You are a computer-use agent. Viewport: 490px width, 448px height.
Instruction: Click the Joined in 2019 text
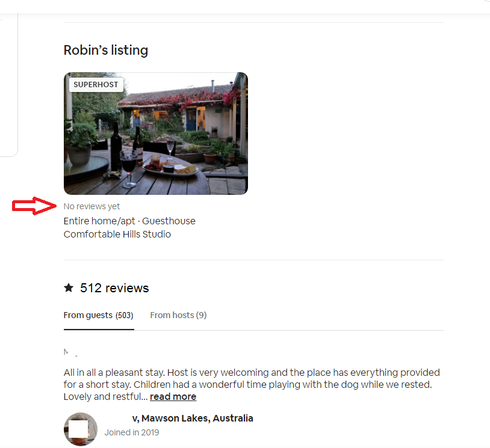coord(132,432)
